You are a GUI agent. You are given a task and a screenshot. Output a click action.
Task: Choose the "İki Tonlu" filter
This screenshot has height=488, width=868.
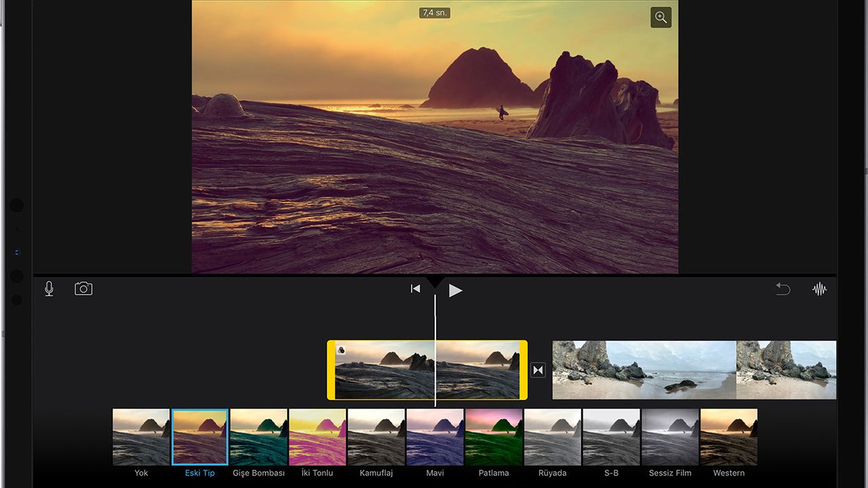click(317, 436)
